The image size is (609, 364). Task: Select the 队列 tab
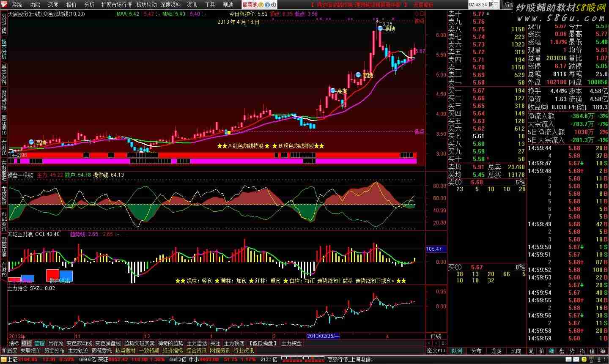point(457,351)
